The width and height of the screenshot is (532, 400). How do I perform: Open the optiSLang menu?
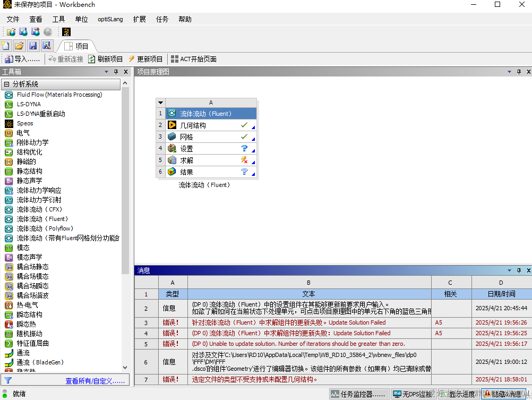(x=110, y=19)
